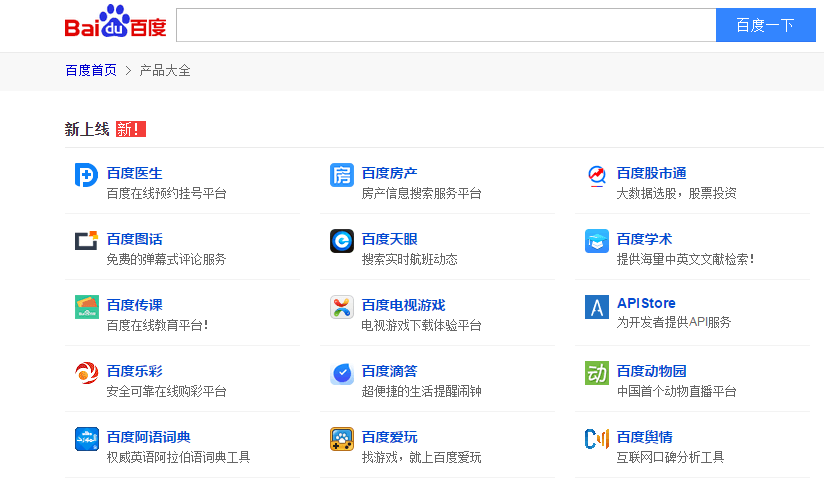Click the 新上线 section heading
The image size is (824, 488).
pos(87,129)
